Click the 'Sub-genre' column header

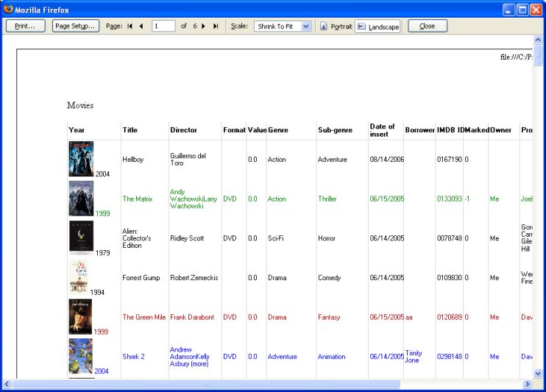pos(335,130)
